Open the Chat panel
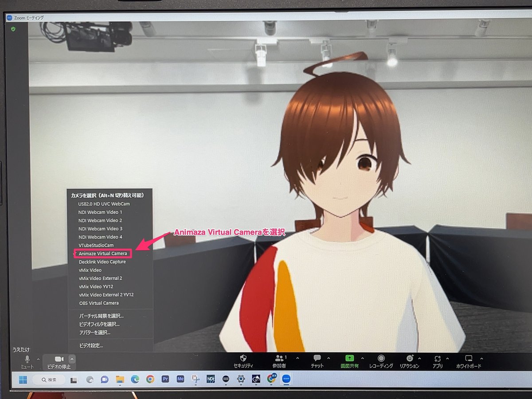Image resolution: width=532 pixels, height=399 pixels. [x=317, y=361]
